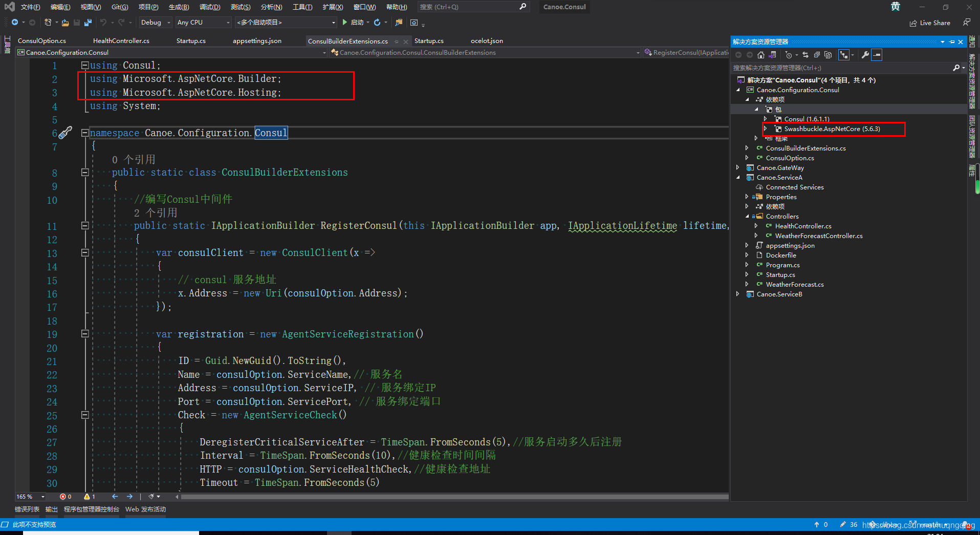Open the 错误列表 error list panel tab
The height and width of the screenshot is (535, 980).
click(27, 509)
